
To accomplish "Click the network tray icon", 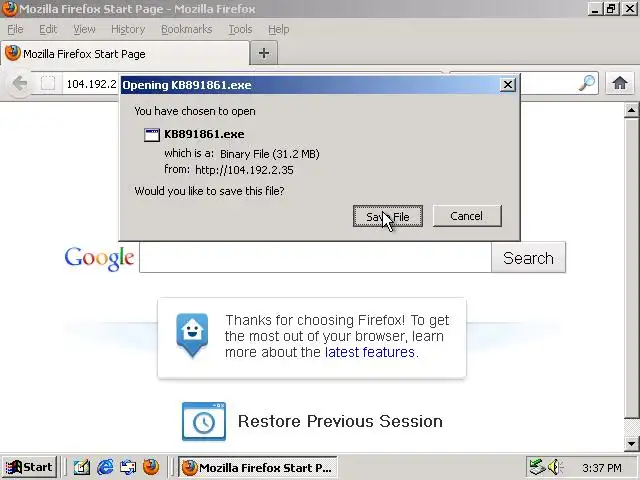I will click(x=537, y=467).
